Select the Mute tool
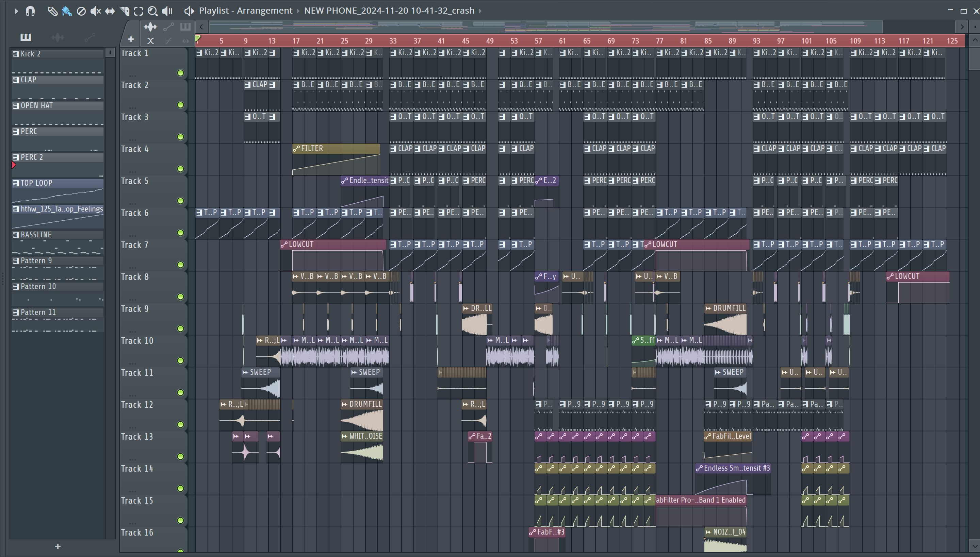 pos(95,11)
